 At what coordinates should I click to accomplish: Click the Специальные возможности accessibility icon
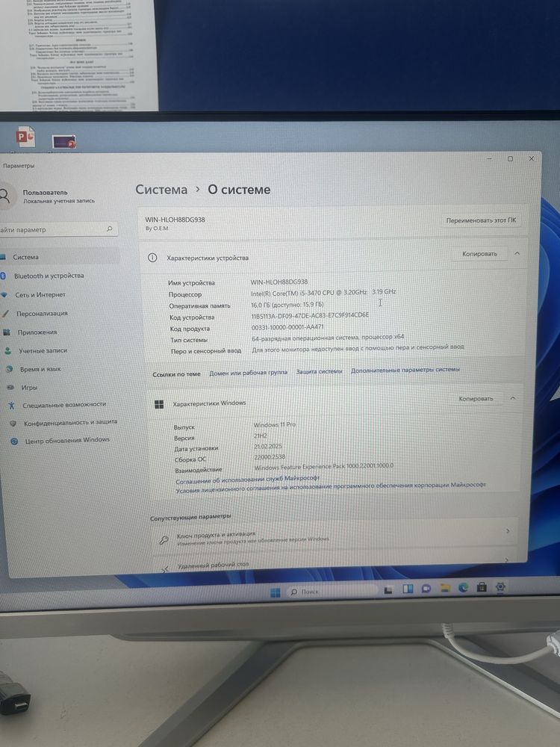click(x=11, y=406)
